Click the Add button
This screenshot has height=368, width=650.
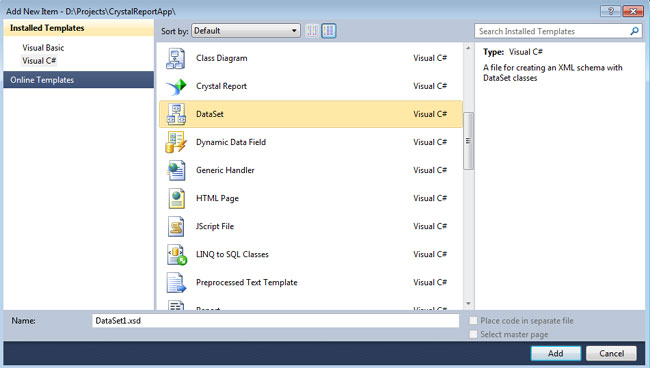pyautogui.click(x=556, y=353)
